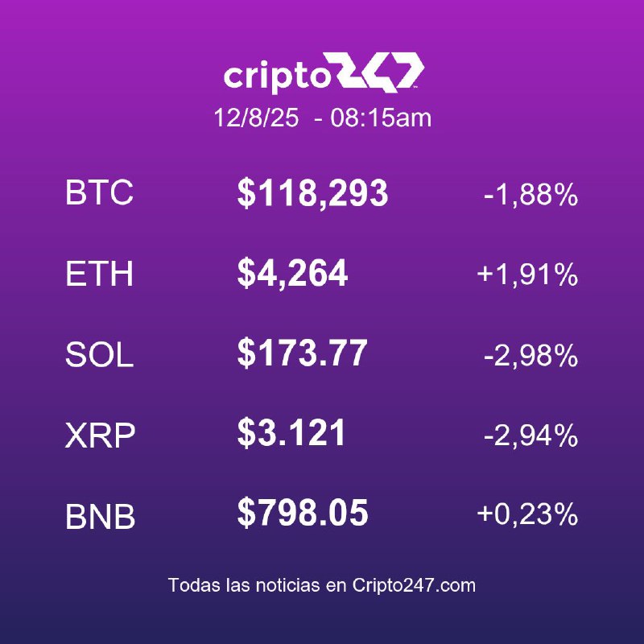This screenshot has width=644, height=644.
Task: Click the cripto247 logo
Action: 324,72
